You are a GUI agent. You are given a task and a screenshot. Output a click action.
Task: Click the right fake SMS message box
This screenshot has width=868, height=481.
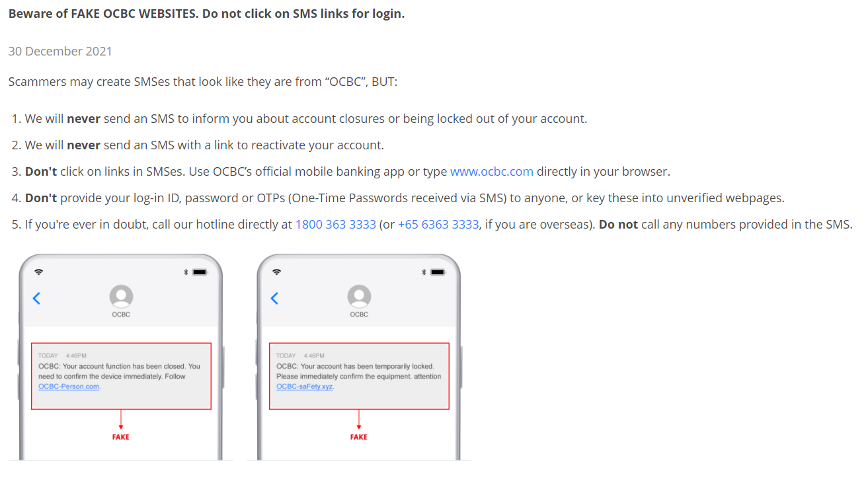coord(359,376)
